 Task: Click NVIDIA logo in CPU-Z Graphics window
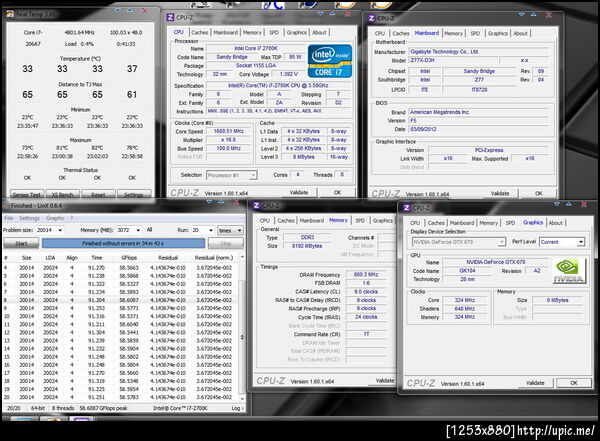[569, 271]
